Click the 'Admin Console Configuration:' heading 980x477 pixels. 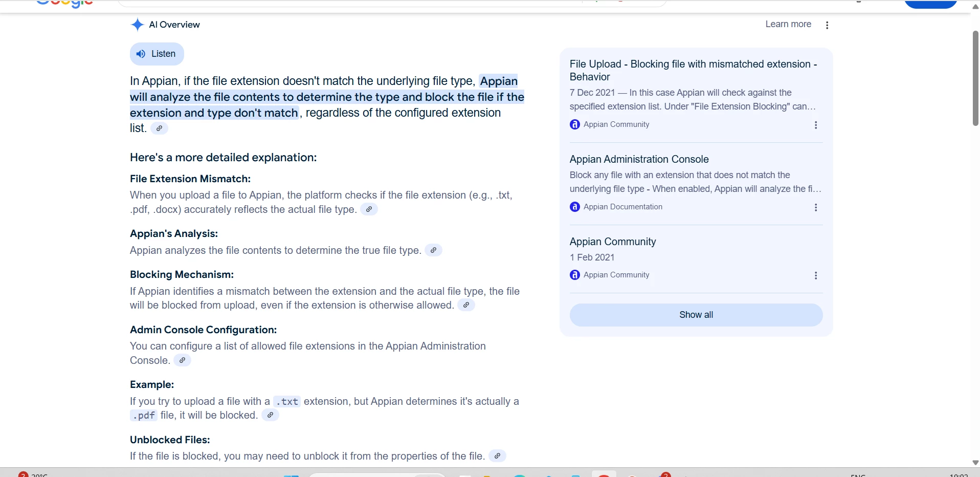(203, 330)
